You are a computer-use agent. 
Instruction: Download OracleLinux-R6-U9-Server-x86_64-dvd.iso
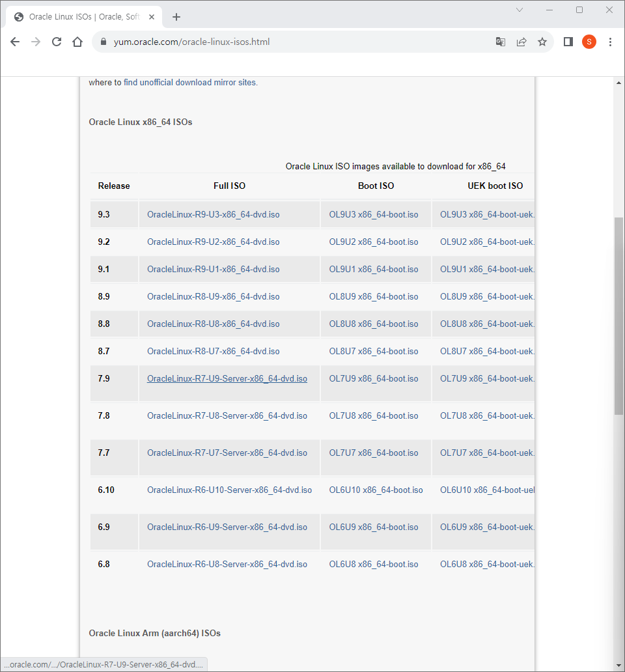click(227, 527)
